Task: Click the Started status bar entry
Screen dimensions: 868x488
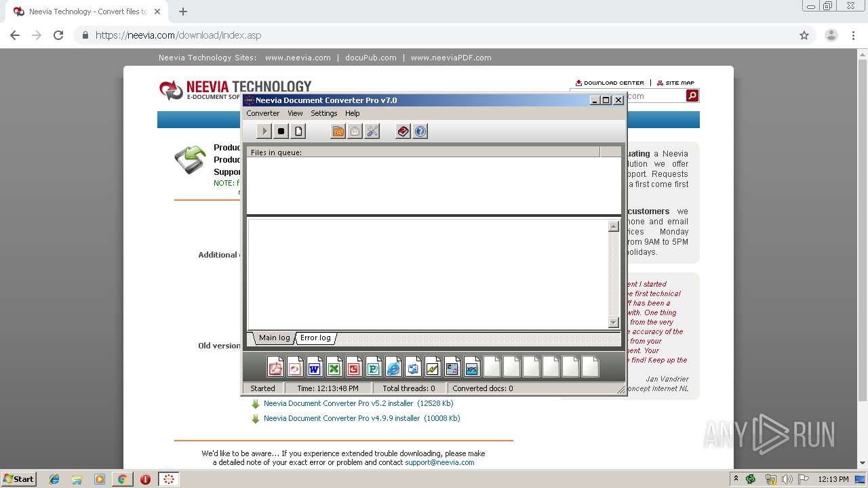Action: point(262,388)
